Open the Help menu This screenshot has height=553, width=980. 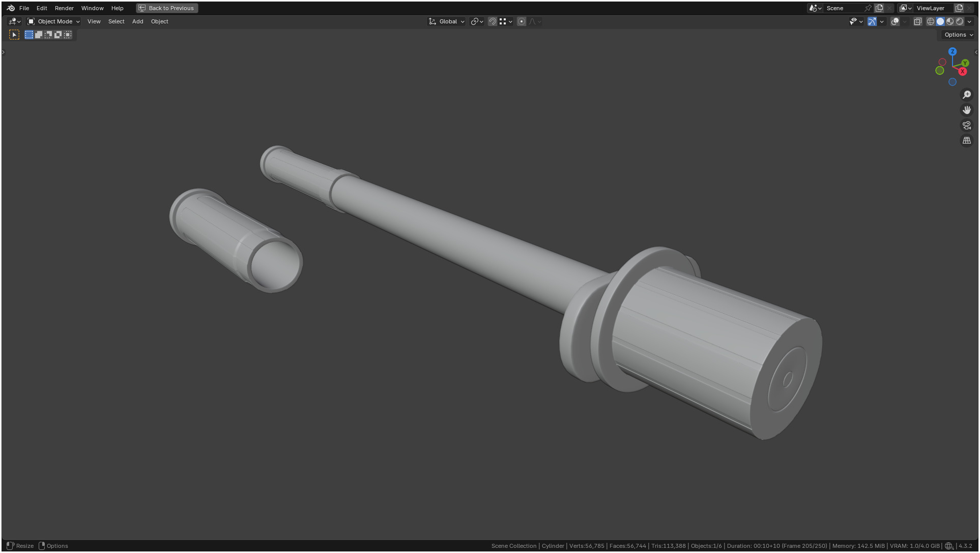(x=117, y=8)
